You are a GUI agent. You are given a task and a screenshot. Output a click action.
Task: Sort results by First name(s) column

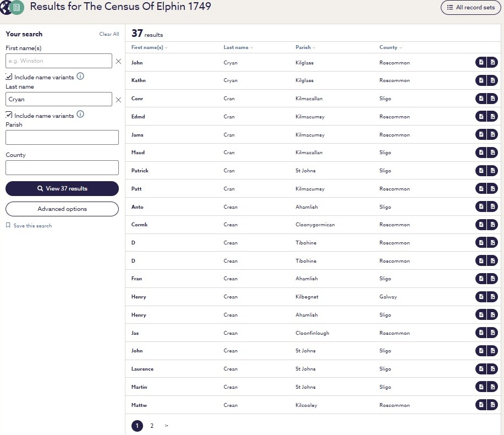(150, 47)
